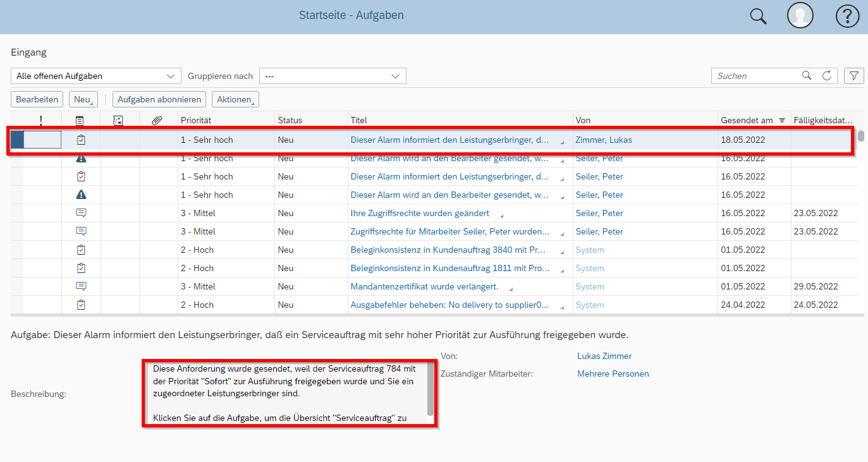Open search via magnifier icon in header
868x462 pixels.
[x=758, y=16]
